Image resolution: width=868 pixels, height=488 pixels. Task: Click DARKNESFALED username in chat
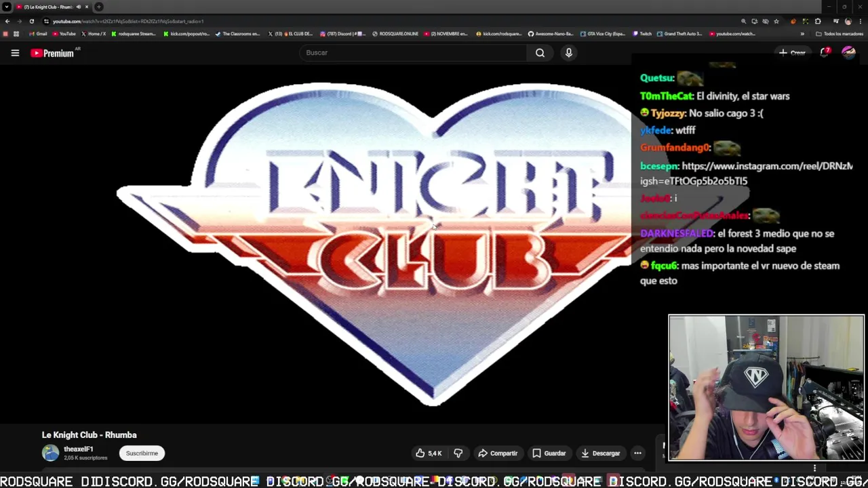tap(677, 233)
